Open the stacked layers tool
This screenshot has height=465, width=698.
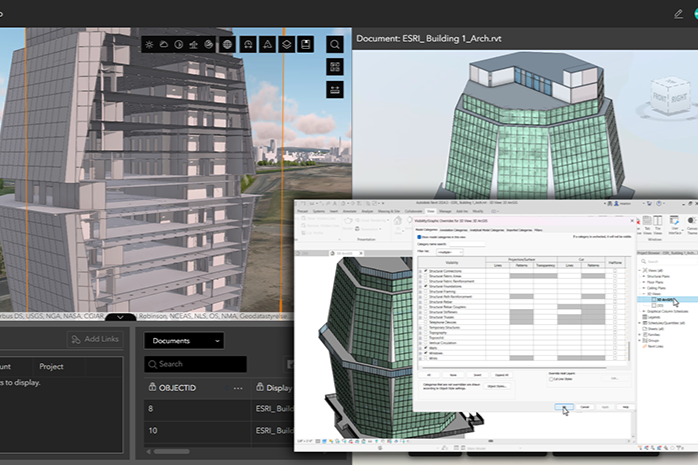tap(287, 44)
